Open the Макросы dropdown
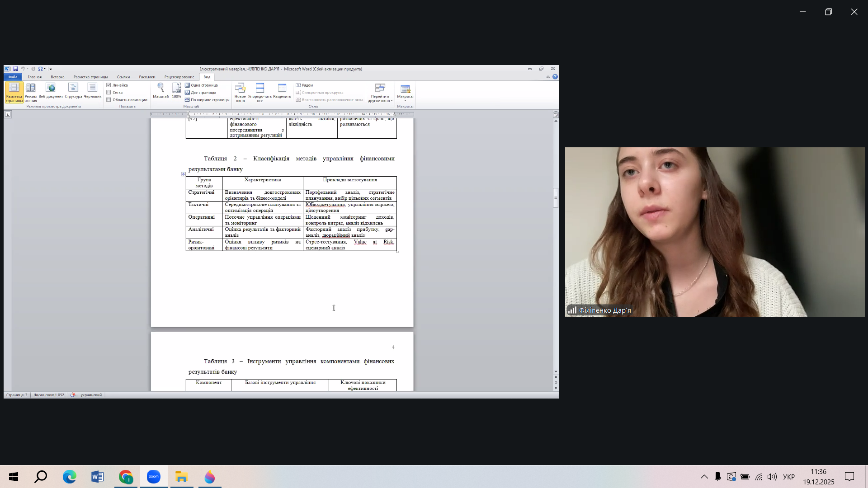 405,93
